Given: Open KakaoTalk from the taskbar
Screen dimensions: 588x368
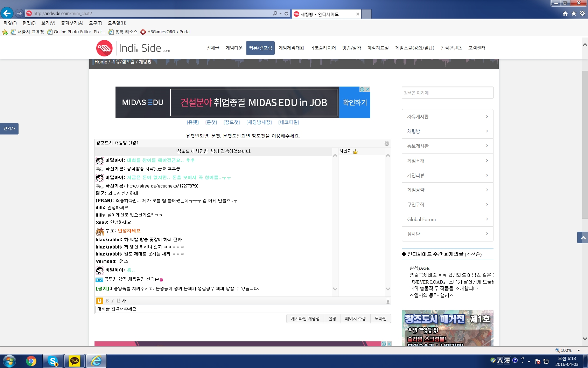Looking at the screenshot, I should pos(75,361).
